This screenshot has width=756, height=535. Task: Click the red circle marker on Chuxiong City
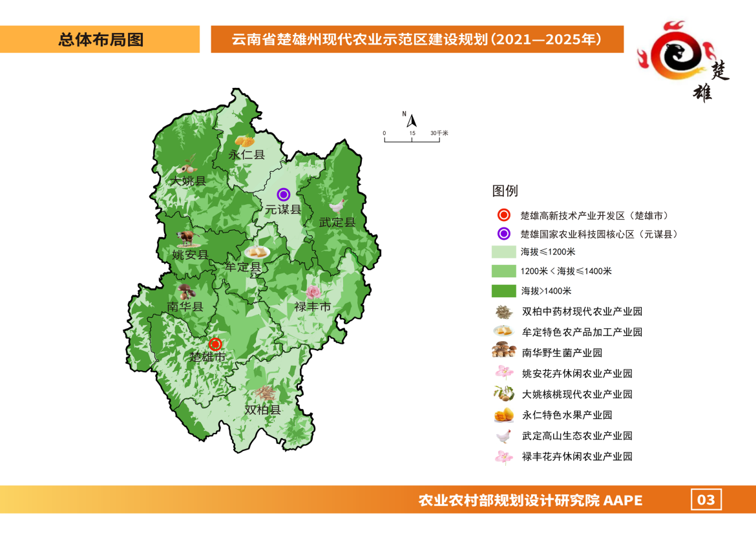[x=216, y=344]
